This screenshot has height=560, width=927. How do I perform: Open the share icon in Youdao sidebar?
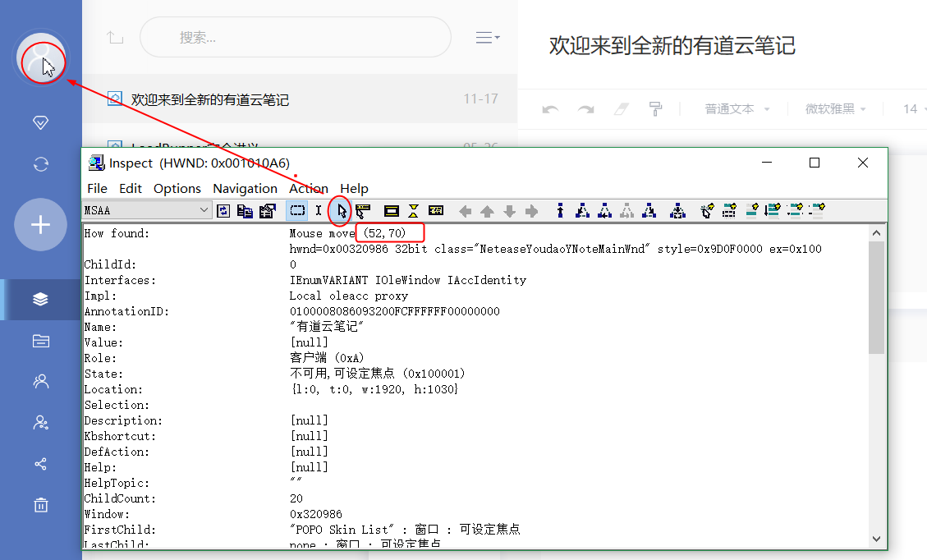(40, 464)
